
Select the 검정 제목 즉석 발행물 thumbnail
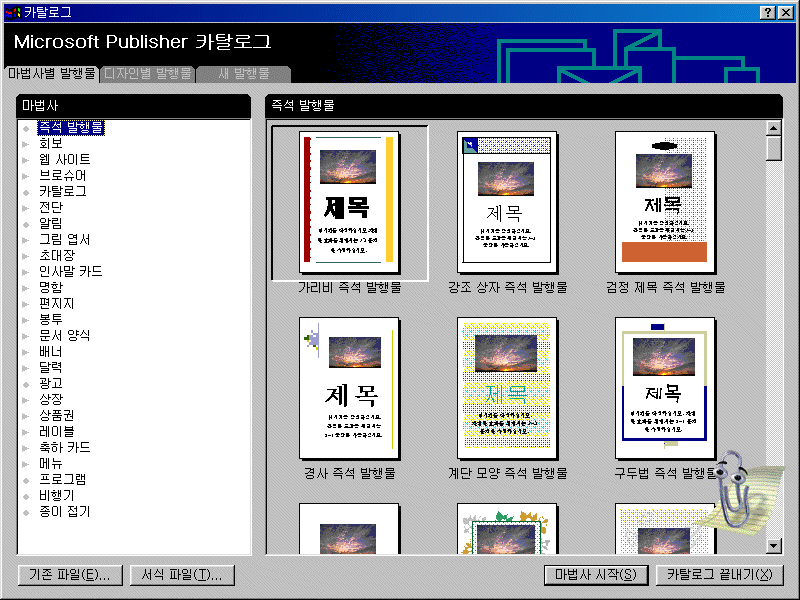pos(665,203)
